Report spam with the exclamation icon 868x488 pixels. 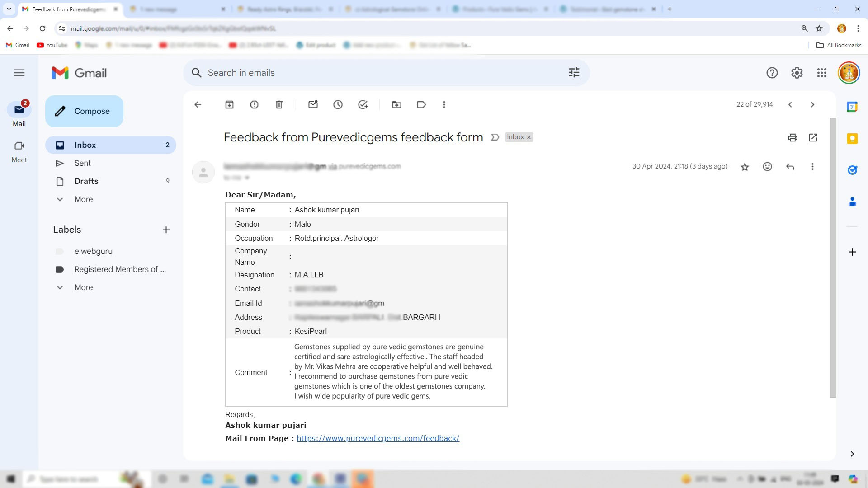tap(254, 105)
